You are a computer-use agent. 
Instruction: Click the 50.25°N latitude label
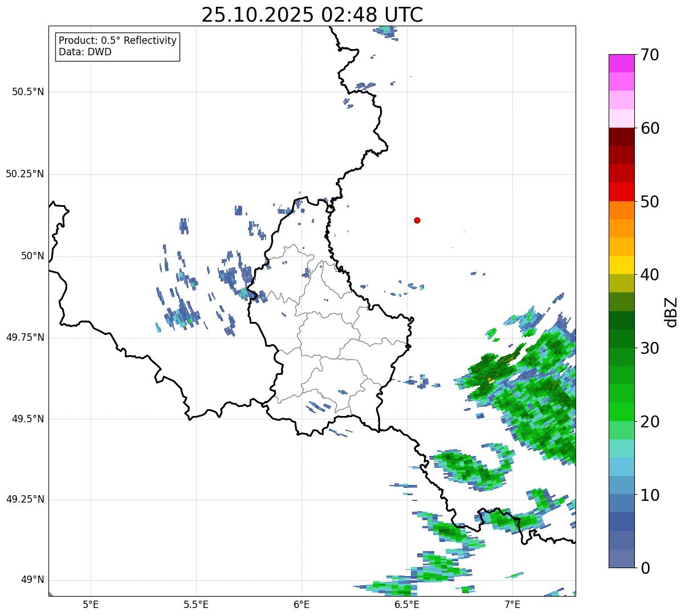tap(25, 174)
